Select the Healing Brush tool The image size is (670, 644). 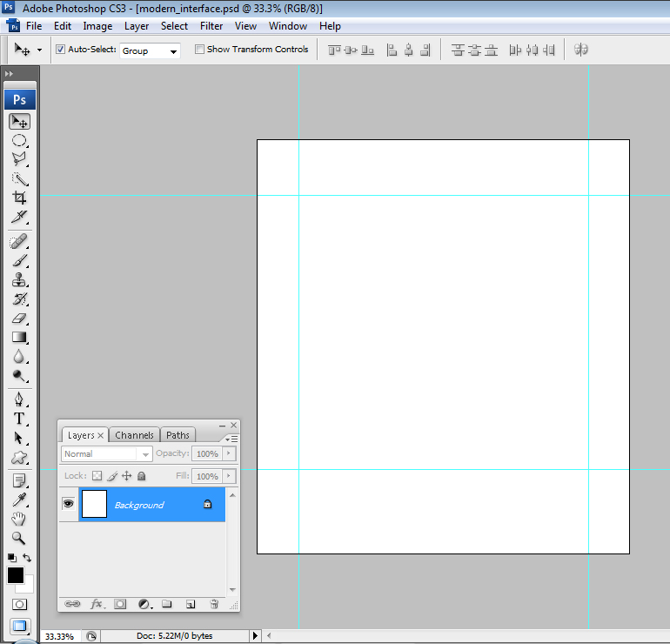[x=19, y=241]
